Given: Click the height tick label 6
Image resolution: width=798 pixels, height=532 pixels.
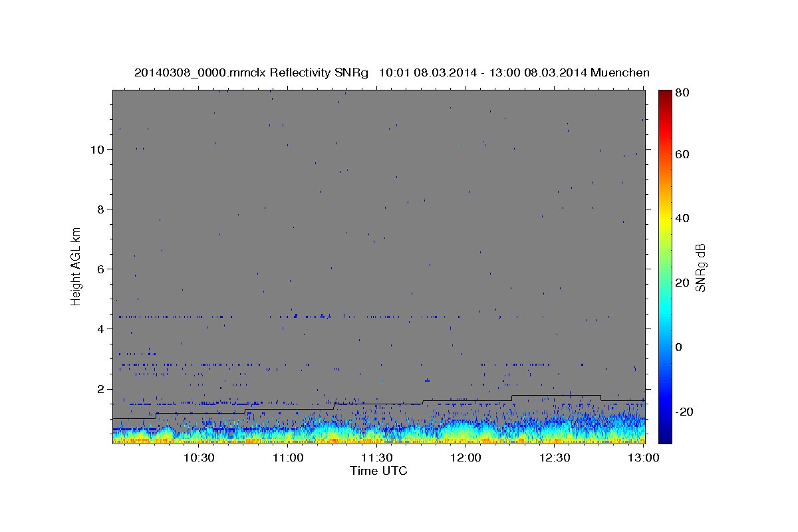Looking at the screenshot, I should [102, 269].
